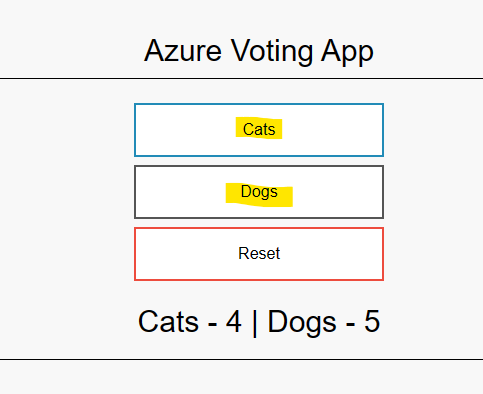The image size is (483, 394).
Task: Click the Reset label text
Action: click(x=259, y=253)
